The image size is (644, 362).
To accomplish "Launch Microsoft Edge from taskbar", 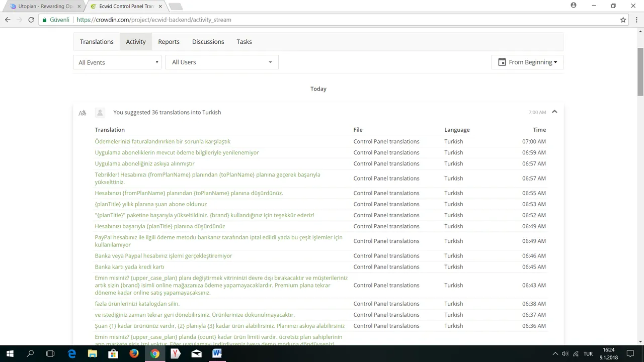I will click(x=71, y=354).
